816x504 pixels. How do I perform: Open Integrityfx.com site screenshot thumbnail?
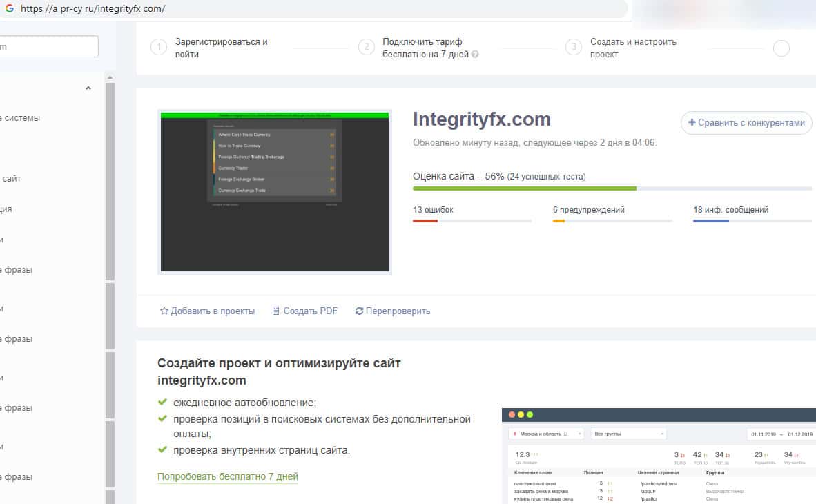tap(275, 192)
